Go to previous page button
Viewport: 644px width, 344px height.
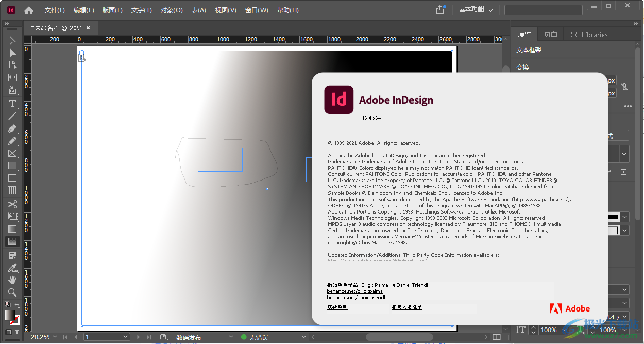76,337
